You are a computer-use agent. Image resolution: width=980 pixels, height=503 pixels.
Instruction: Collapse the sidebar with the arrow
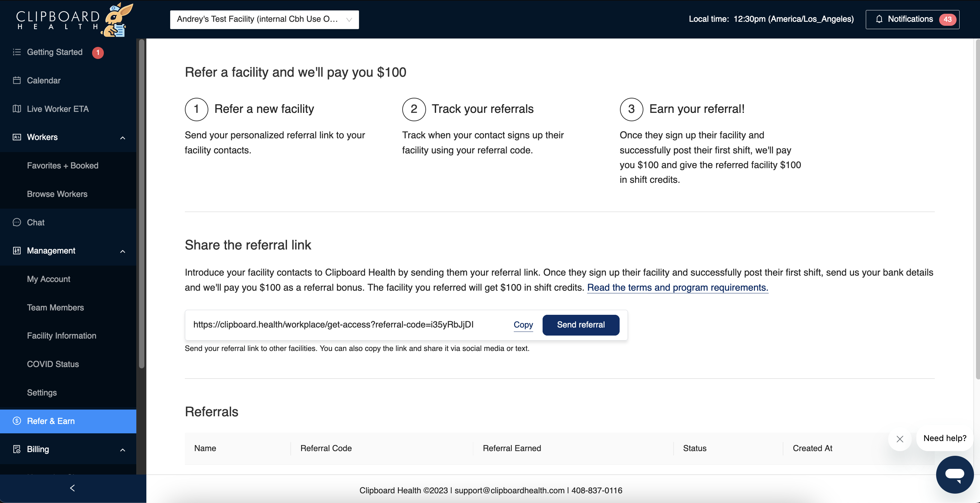pos(73,488)
